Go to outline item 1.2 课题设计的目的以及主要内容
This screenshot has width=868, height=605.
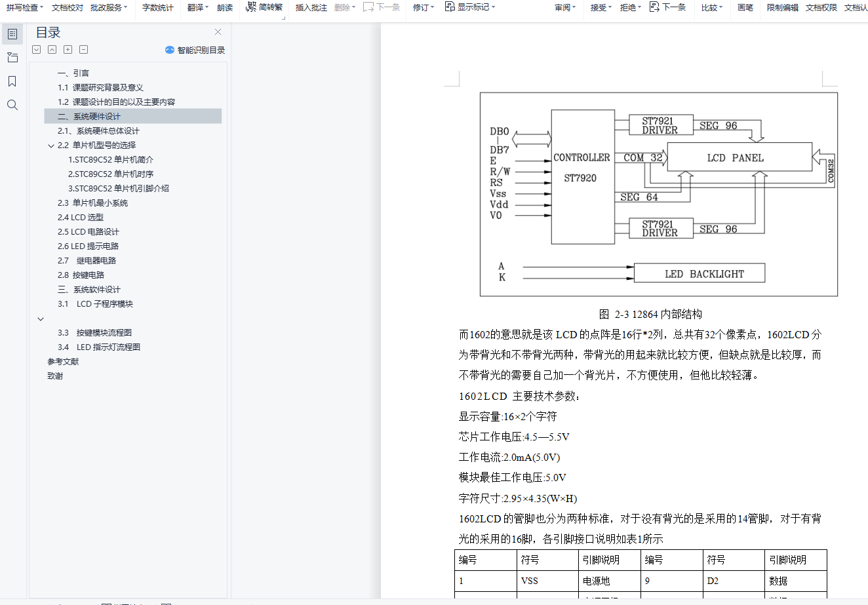tap(116, 102)
